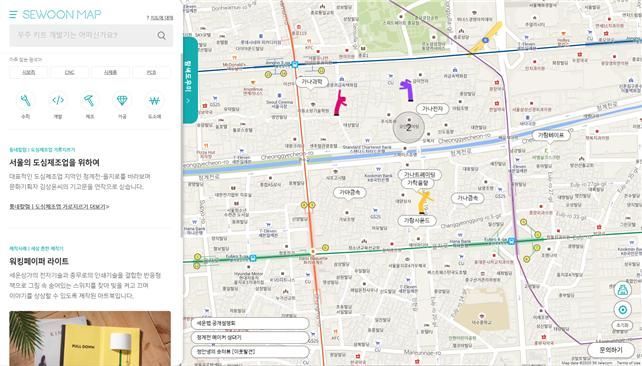Click the Euljiro 4-ga subway station icon
The image size is (642, 366).
point(511,242)
